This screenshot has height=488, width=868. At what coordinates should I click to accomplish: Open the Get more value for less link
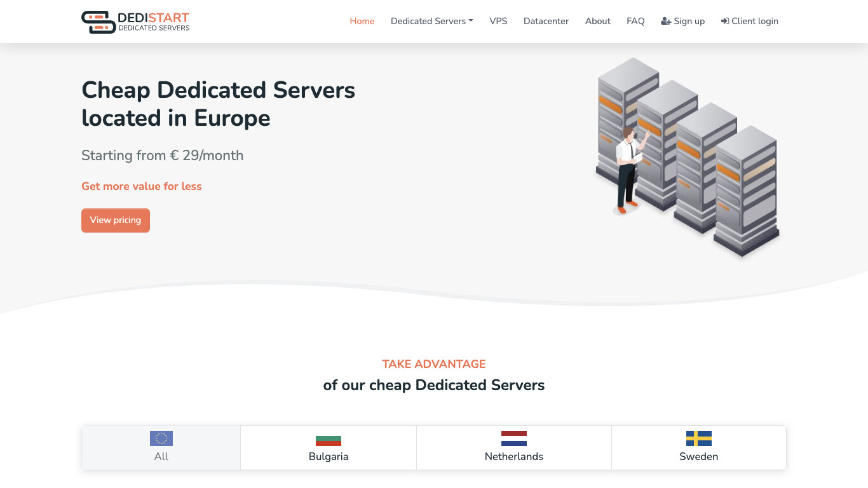[x=141, y=186]
